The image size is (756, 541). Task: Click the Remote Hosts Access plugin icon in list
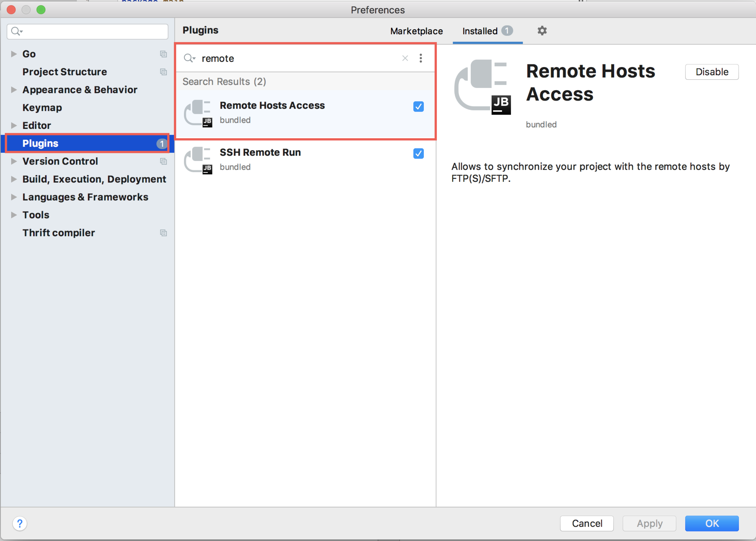click(198, 113)
